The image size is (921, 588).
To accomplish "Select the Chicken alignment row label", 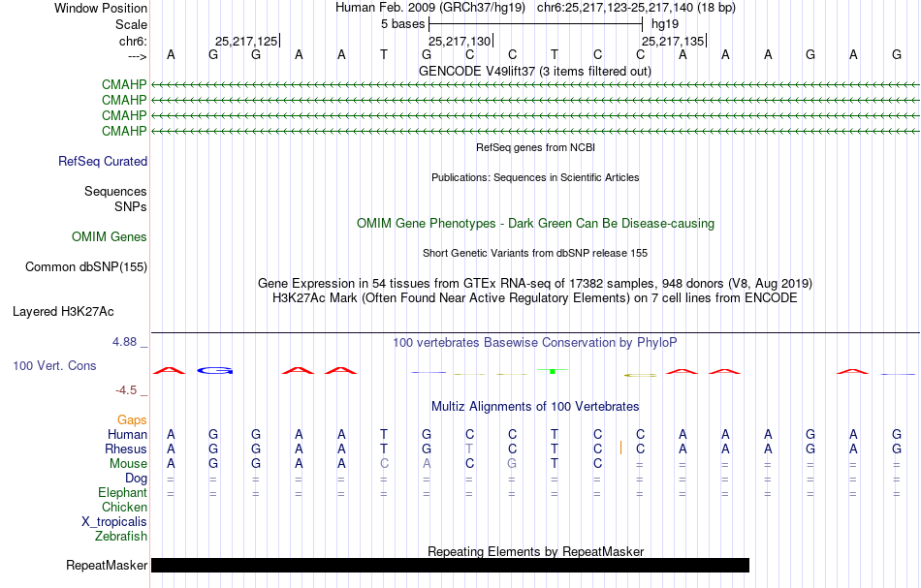I will tap(124, 507).
